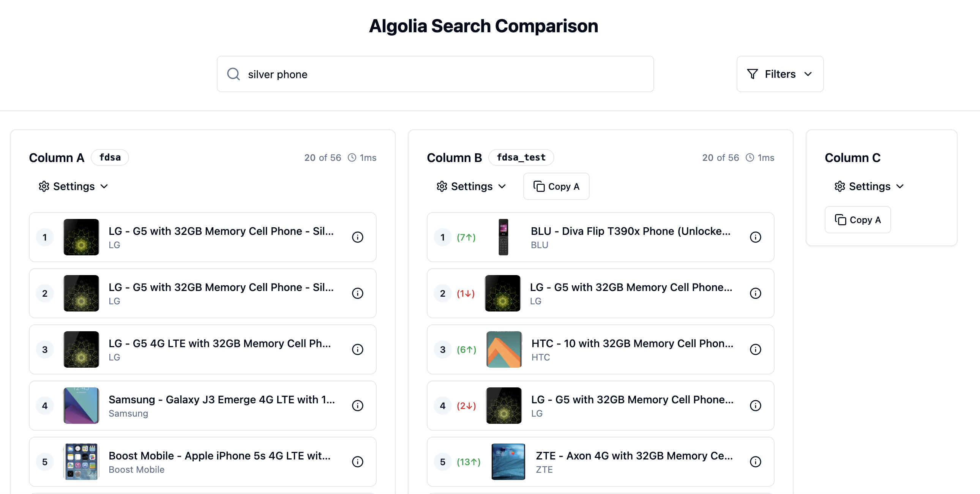Open info for BLU Diva Flip phone

pyautogui.click(x=755, y=237)
